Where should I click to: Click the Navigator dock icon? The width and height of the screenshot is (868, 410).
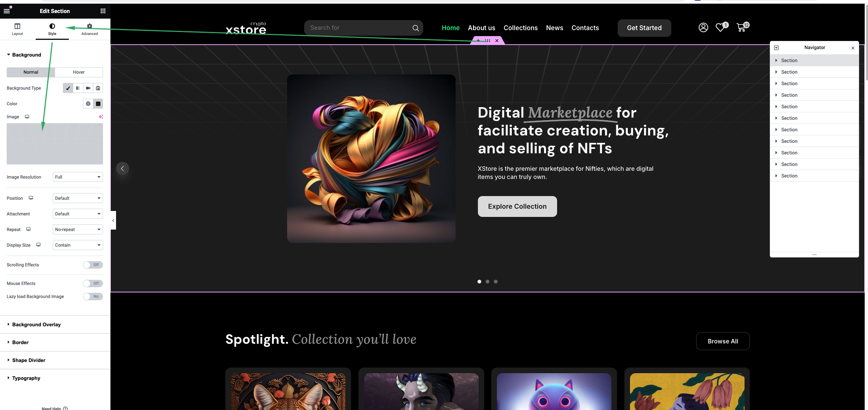tap(777, 48)
